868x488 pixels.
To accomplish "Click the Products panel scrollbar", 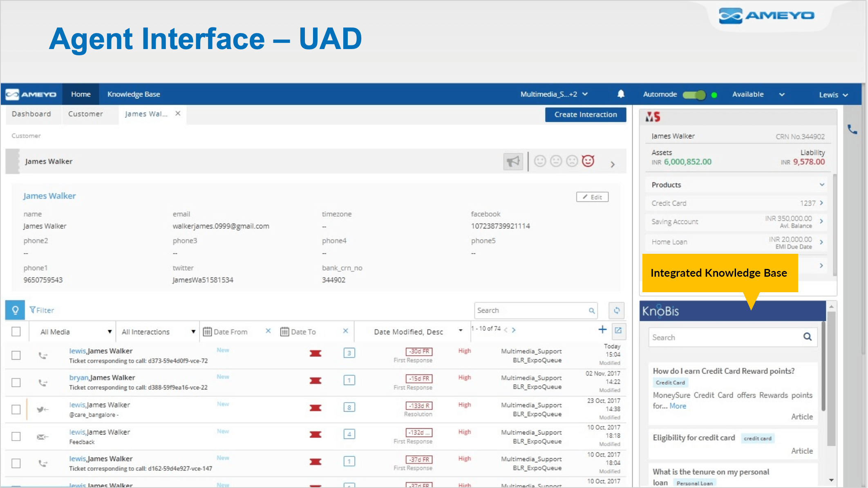I will (835, 225).
